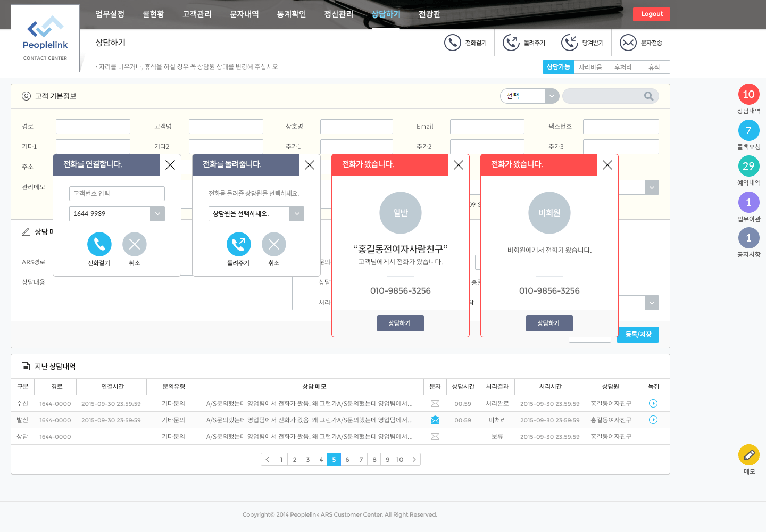Open the 고객관리 menu
Image resolution: width=766 pixels, height=532 pixels.
[197, 14]
